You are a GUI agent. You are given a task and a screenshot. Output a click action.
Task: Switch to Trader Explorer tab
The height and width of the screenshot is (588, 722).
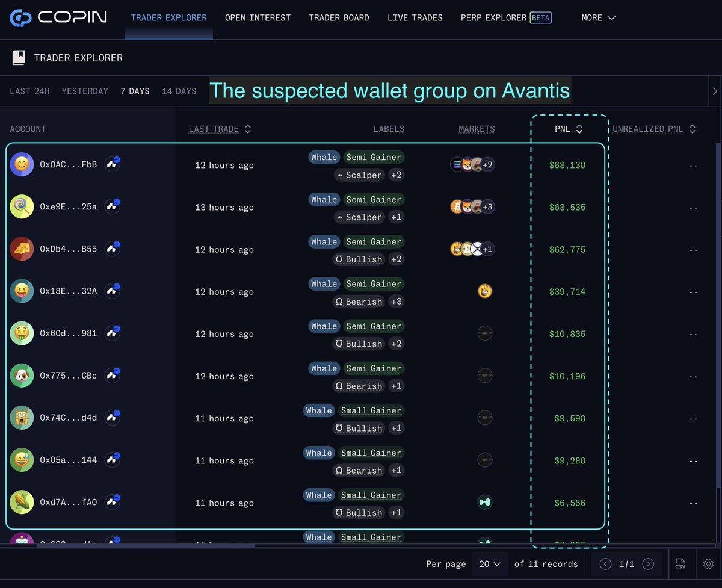(168, 18)
